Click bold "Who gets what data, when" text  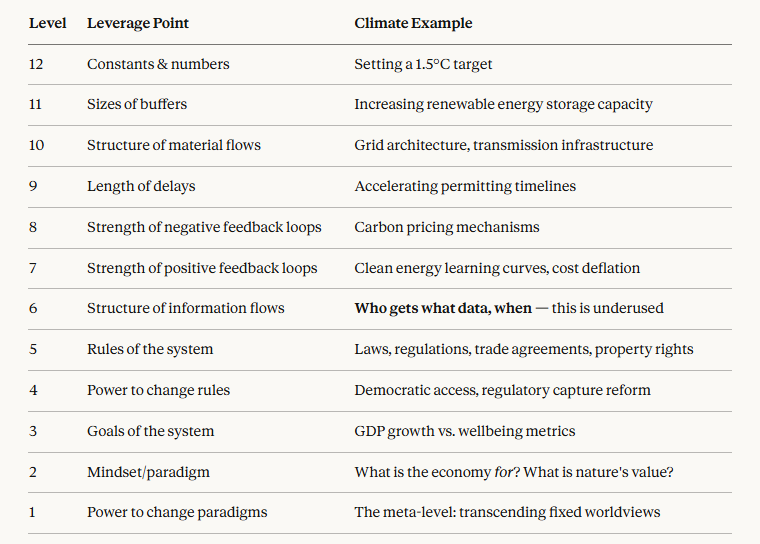click(443, 308)
